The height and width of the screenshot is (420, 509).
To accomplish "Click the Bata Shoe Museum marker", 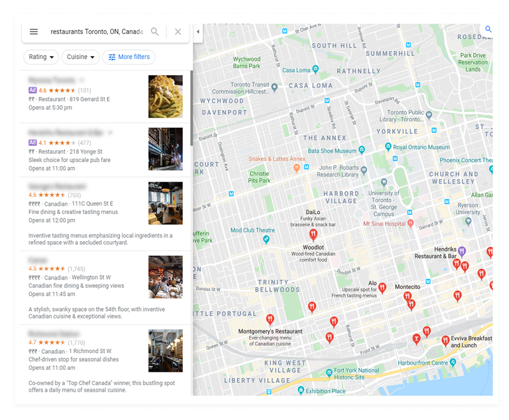I will tap(361, 150).
